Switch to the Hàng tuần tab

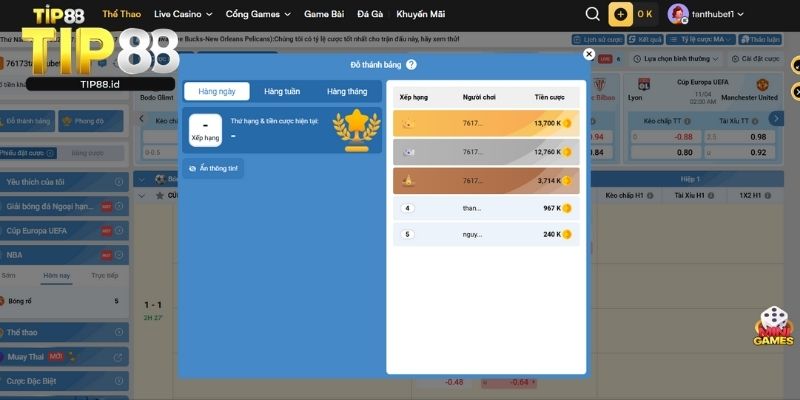click(282, 91)
